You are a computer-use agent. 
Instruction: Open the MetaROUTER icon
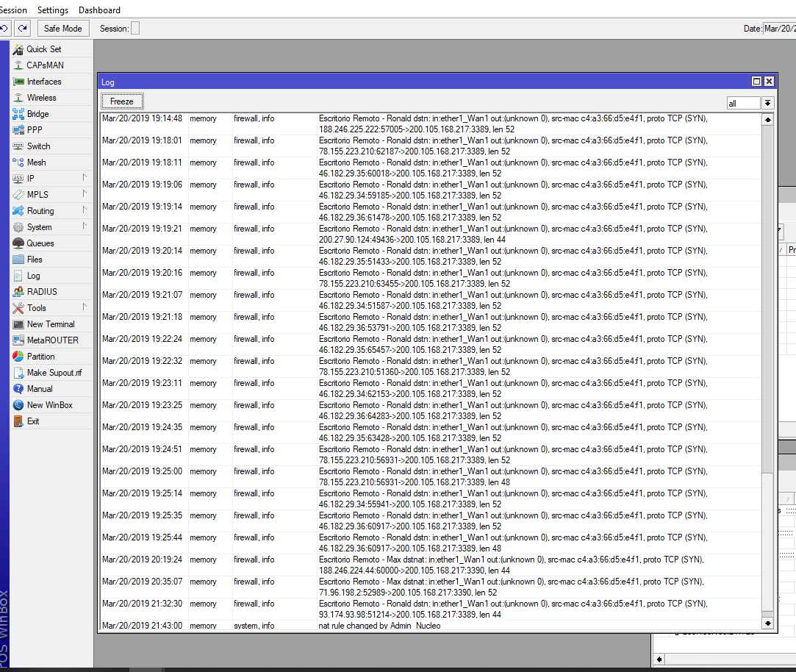(18, 340)
